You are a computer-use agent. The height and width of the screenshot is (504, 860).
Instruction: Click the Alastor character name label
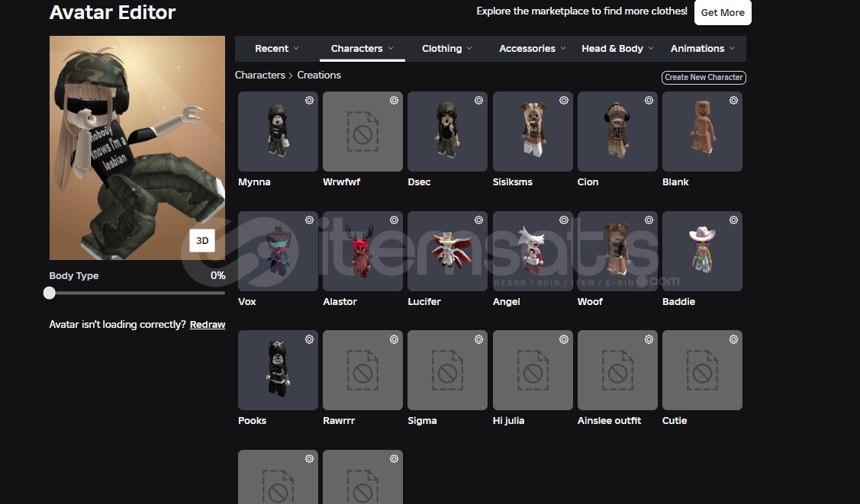[340, 301]
